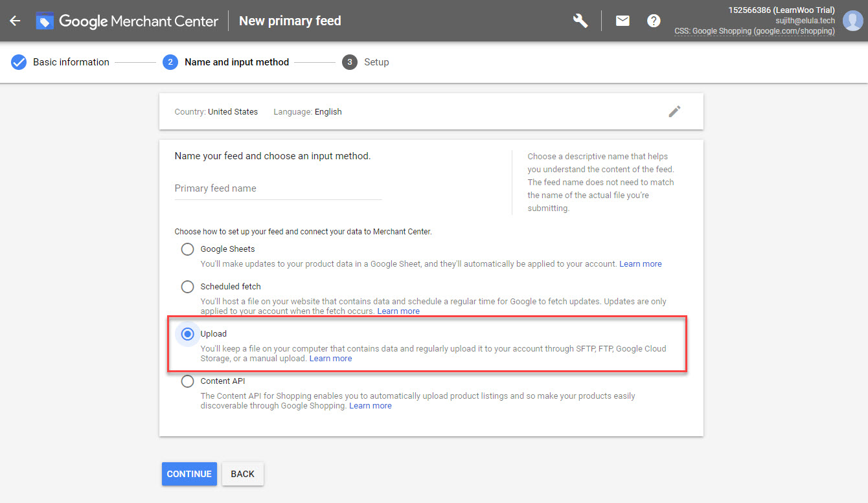
Task: Go to the Setup step
Action: pos(376,62)
